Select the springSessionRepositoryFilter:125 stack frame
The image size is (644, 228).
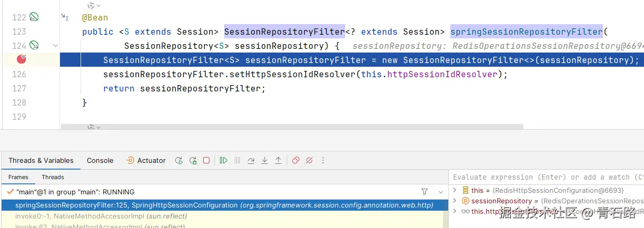click(x=225, y=205)
